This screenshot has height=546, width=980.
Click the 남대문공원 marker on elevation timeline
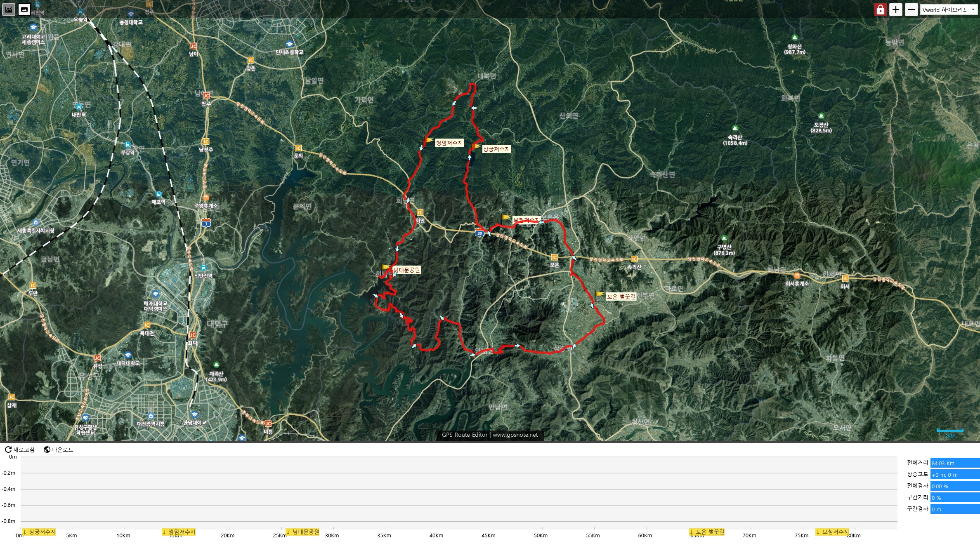[x=303, y=532]
